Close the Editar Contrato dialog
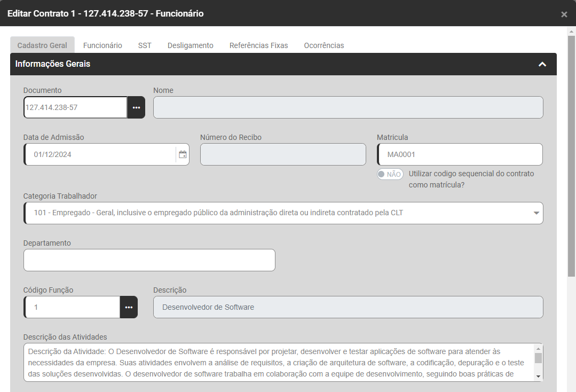576x392 pixels. tap(564, 14)
